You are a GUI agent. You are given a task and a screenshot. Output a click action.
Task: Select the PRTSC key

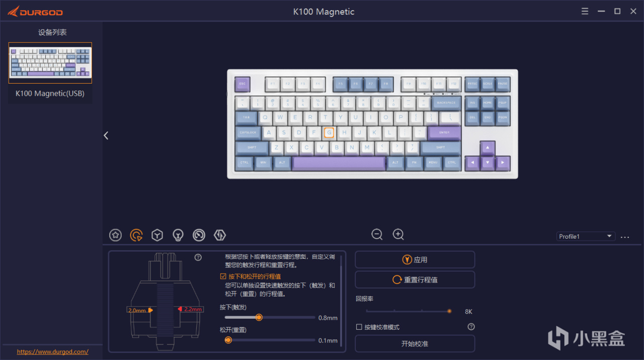[472, 84]
